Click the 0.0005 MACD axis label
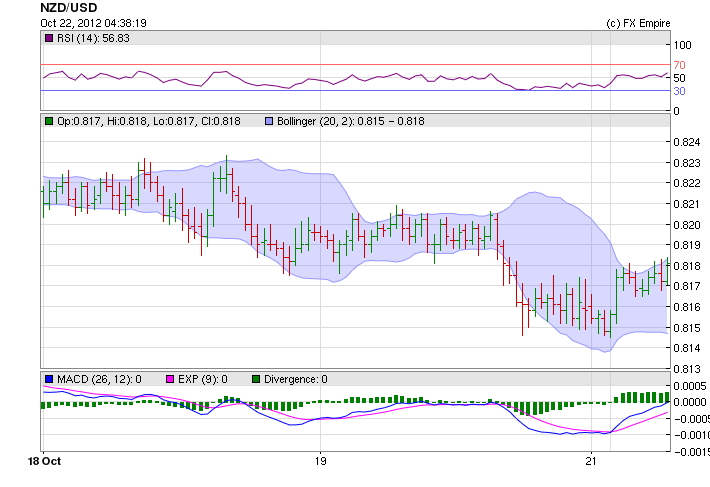 [x=690, y=386]
